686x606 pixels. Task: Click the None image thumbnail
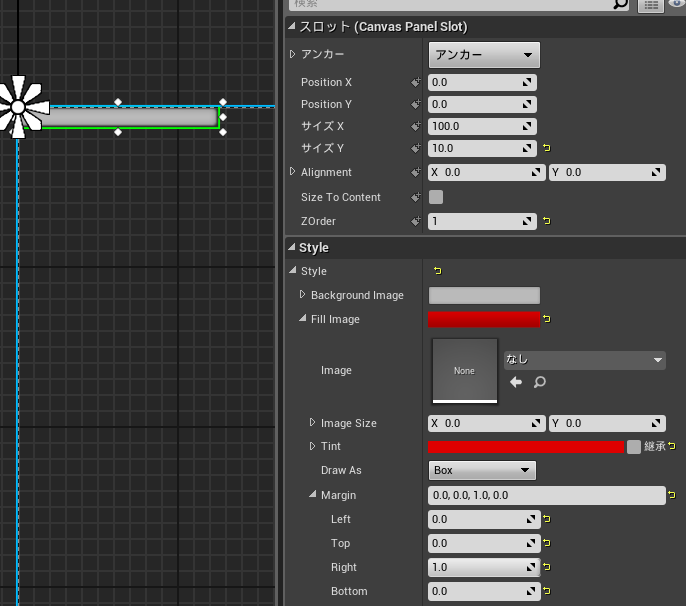tap(465, 371)
